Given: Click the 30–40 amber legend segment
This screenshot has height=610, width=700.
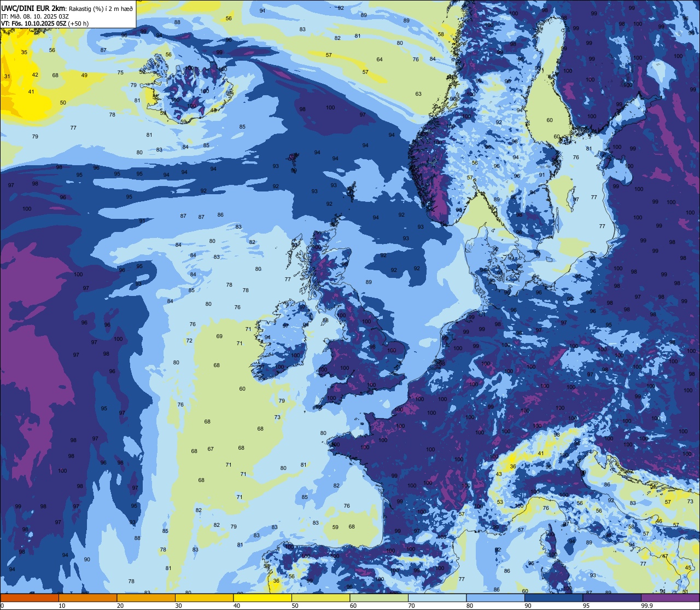Looking at the screenshot, I should 204,597.
